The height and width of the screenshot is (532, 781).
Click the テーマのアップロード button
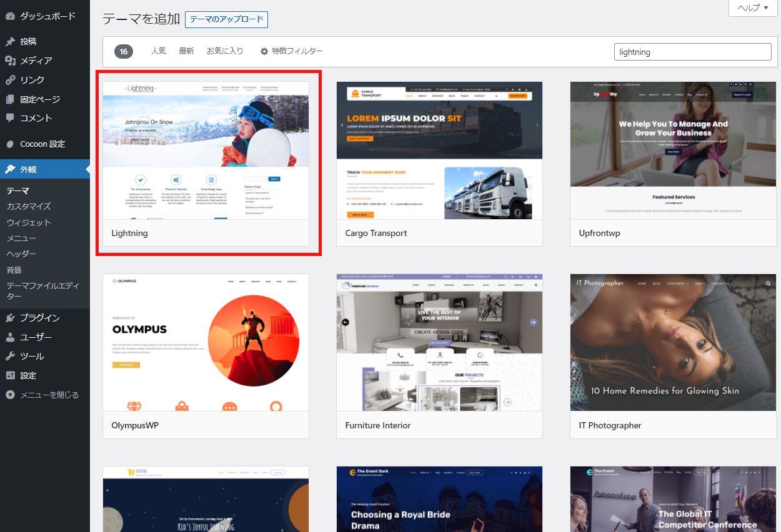(x=226, y=19)
